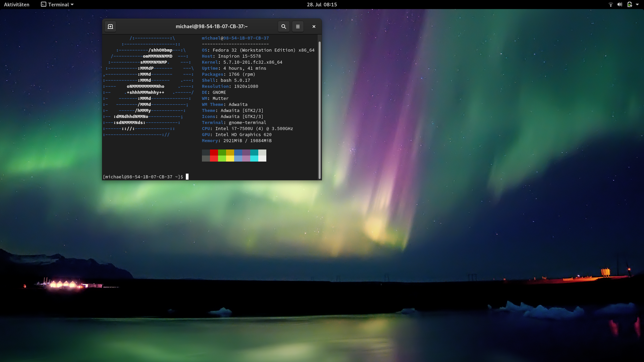
Task: Click at the terminal command prompt
Action: coord(187,177)
